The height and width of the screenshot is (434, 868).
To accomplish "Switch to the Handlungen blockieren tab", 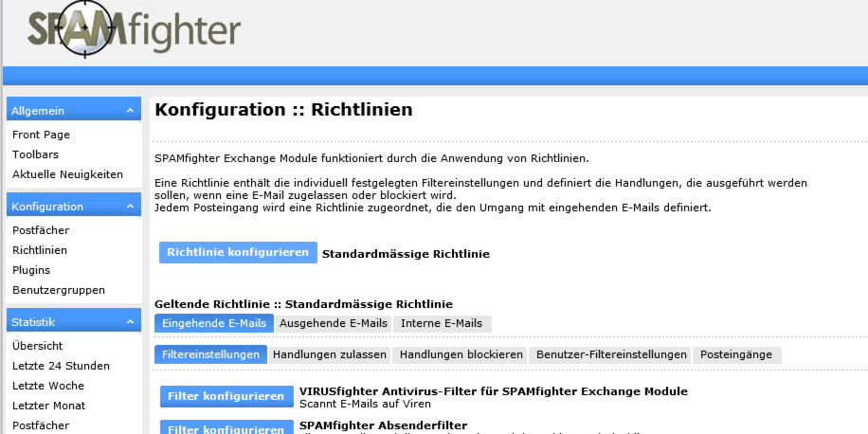I will pyautogui.click(x=461, y=354).
